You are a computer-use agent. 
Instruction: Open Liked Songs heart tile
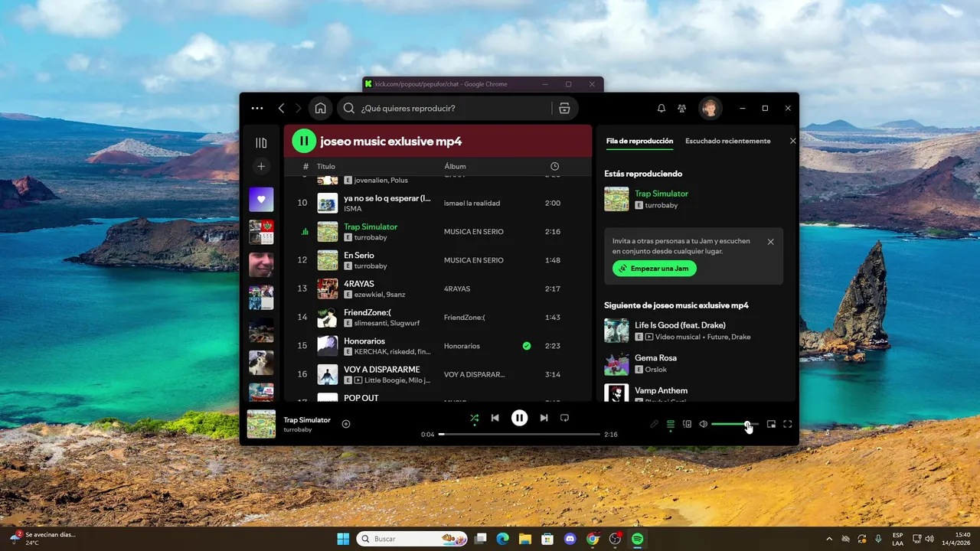pyautogui.click(x=261, y=200)
